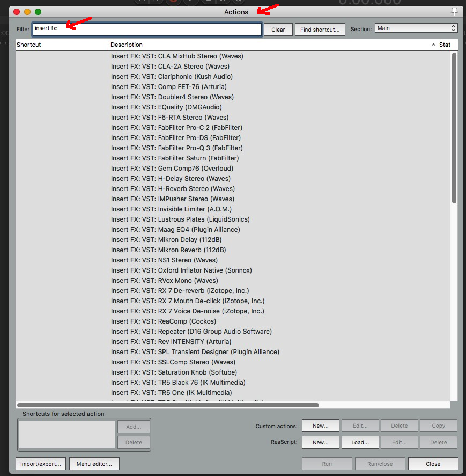Click Edit in ReaScript row
466x476 pixels.
coord(400,442)
